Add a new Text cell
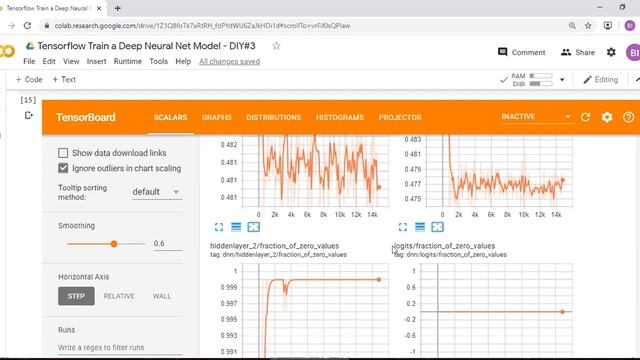The height and width of the screenshot is (360, 640). click(64, 80)
